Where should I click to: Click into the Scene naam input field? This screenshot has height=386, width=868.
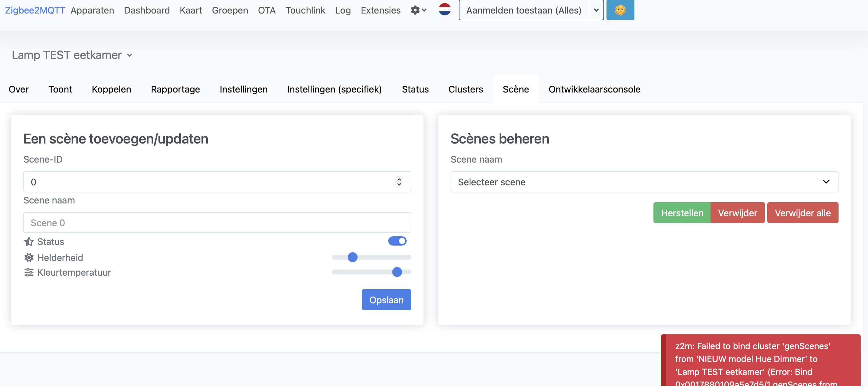(217, 223)
